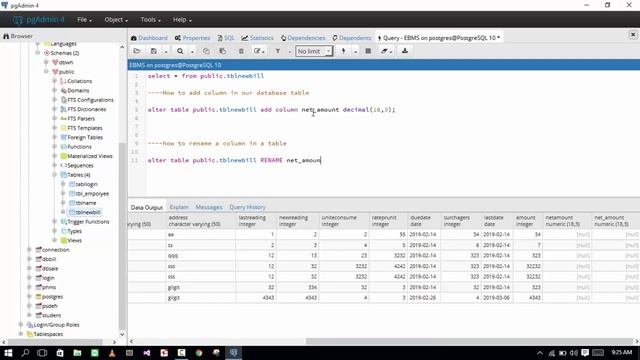Open the Tools menu
Image resolution: width=640 pixels, height=360 pixels.
[x=151, y=20]
